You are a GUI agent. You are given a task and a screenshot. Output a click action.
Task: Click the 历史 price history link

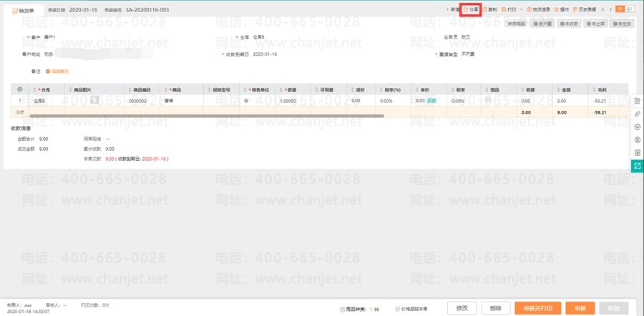431,101
